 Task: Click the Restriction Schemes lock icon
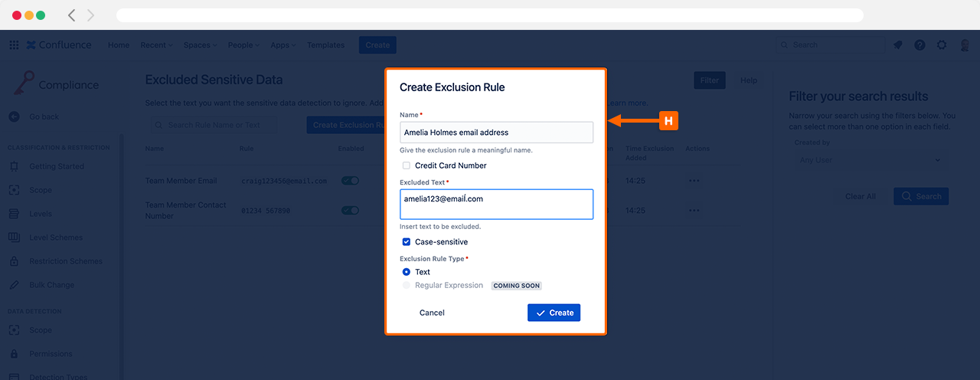pyautogui.click(x=14, y=261)
